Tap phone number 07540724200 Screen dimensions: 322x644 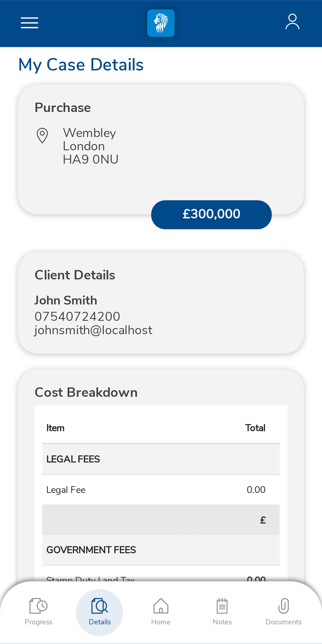coord(77,316)
